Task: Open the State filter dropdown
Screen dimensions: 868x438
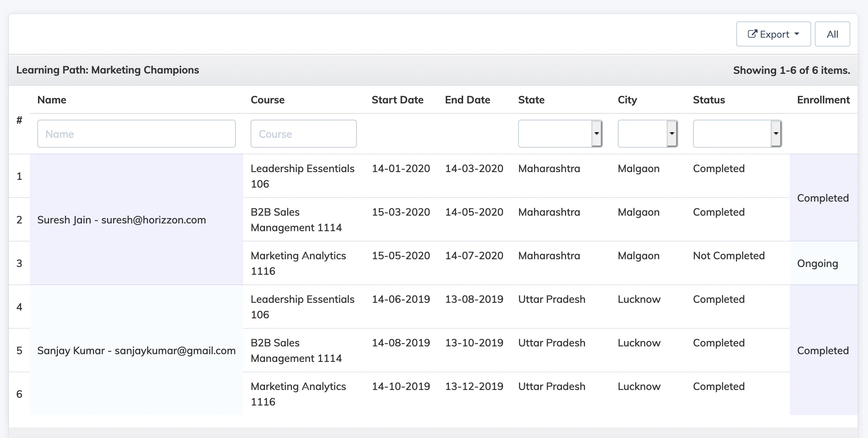Action: pyautogui.click(x=560, y=134)
